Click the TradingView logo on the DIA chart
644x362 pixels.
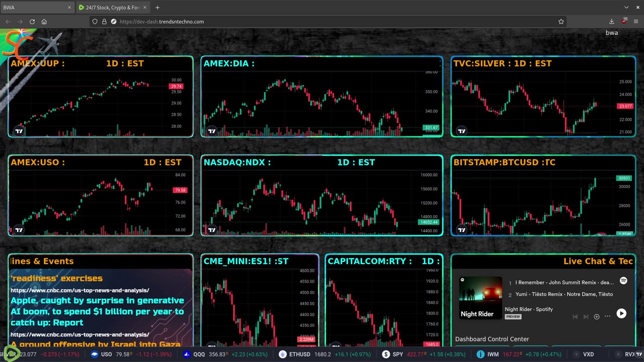212,131
